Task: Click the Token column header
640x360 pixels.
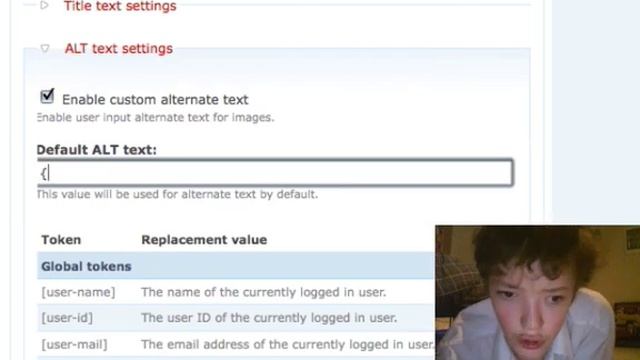Action: [61, 240]
